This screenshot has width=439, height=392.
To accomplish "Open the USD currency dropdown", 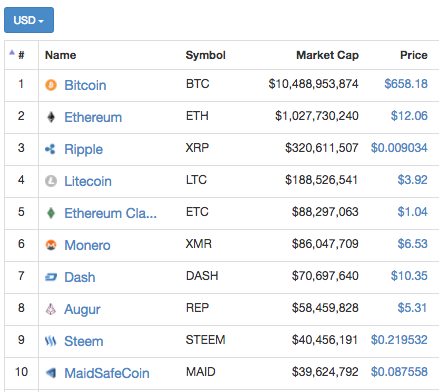I will (29, 20).
